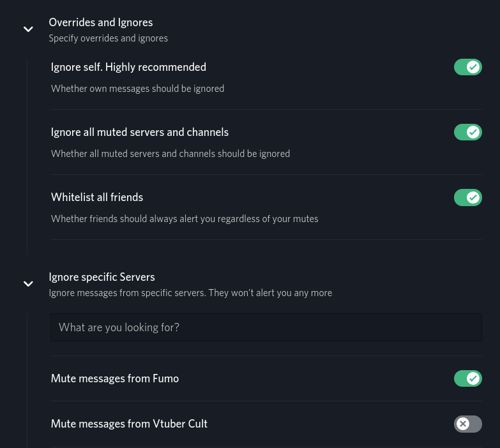Click the 'Ignore specific Servers' section title
Image resolution: width=500 pixels, height=448 pixels.
[102, 277]
